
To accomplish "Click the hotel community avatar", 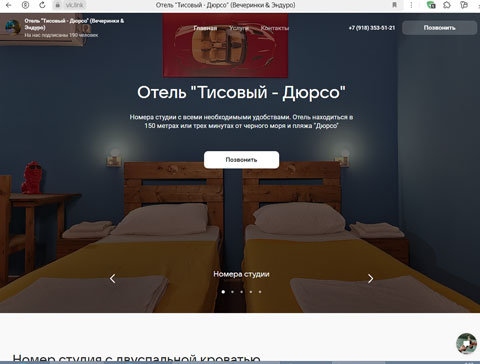I will (13, 27).
